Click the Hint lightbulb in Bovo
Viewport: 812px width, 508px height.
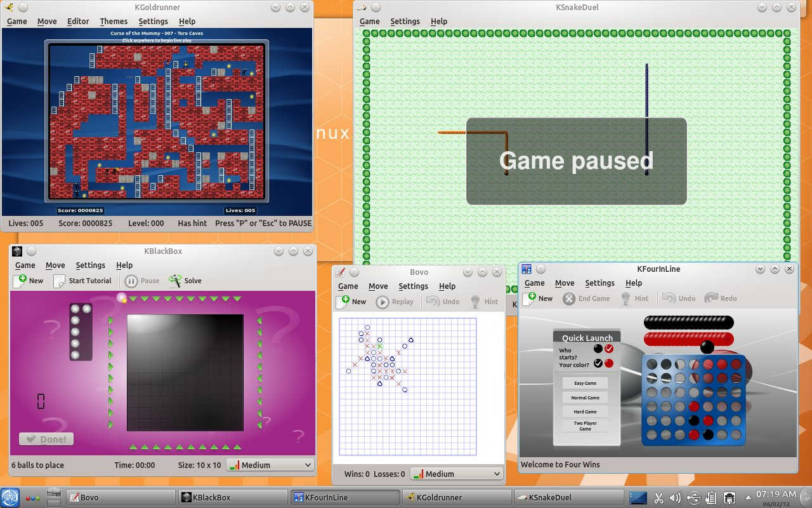[x=475, y=302]
